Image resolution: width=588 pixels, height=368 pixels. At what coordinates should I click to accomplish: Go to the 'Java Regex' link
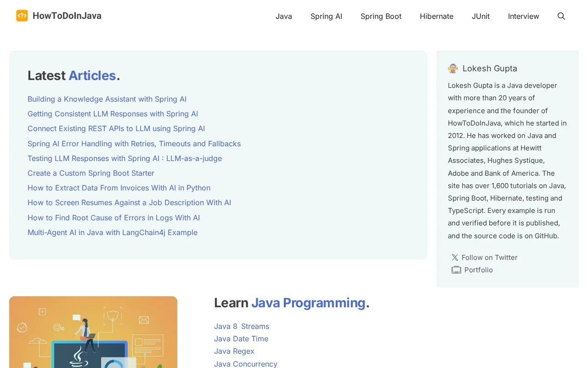coord(234,351)
